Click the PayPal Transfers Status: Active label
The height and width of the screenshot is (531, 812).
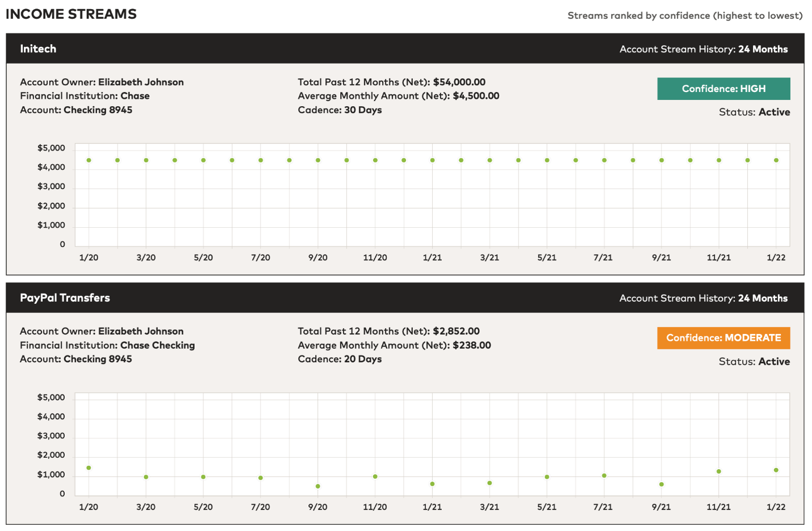click(754, 362)
